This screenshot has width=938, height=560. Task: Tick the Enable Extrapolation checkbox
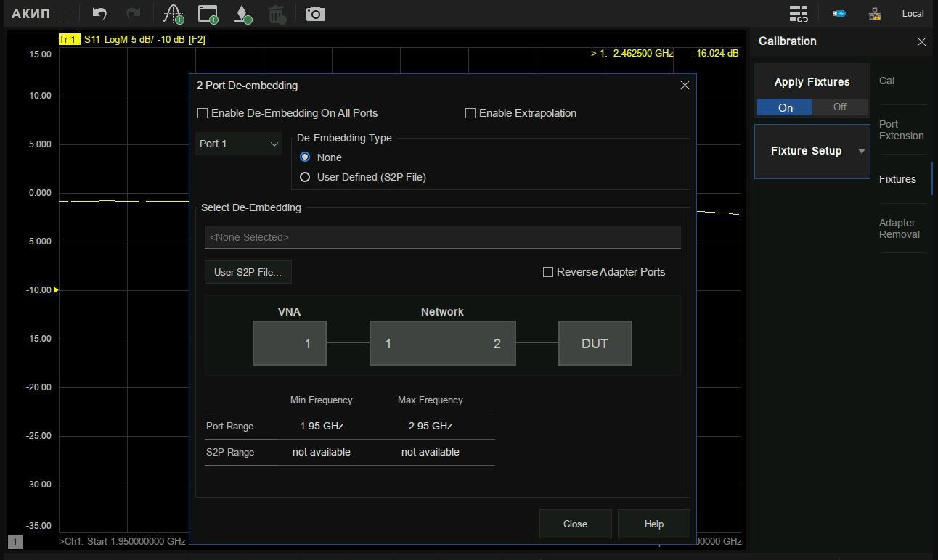point(470,113)
